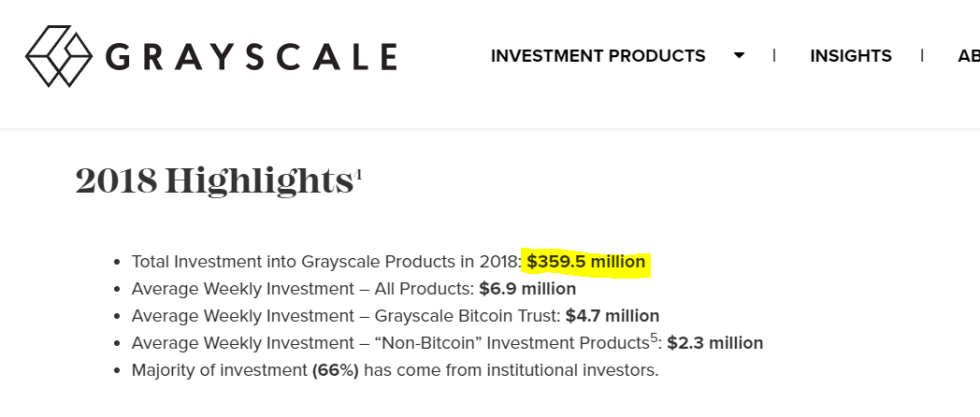Click the bold (66%) figure
This screenshot has height=417, width=980.
pyautogui.click(x=335, y=370)
